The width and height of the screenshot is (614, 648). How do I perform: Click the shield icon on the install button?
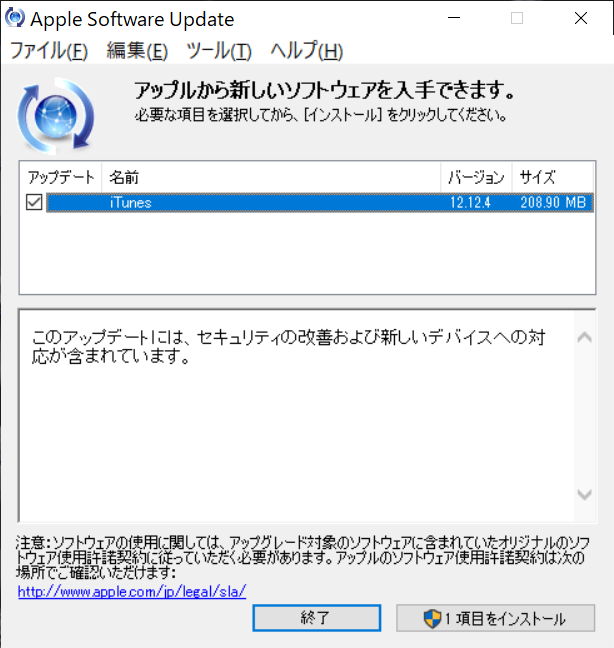click(x=433, y=619)
